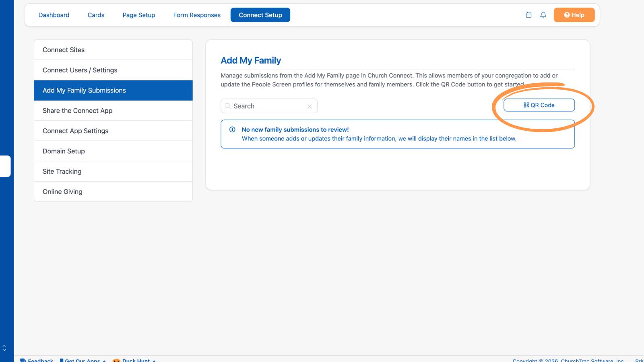Image resolution: width=644 pixels, height=362 pixels.
Task: Select the Connect Setup tab
Action: [260, 15]
